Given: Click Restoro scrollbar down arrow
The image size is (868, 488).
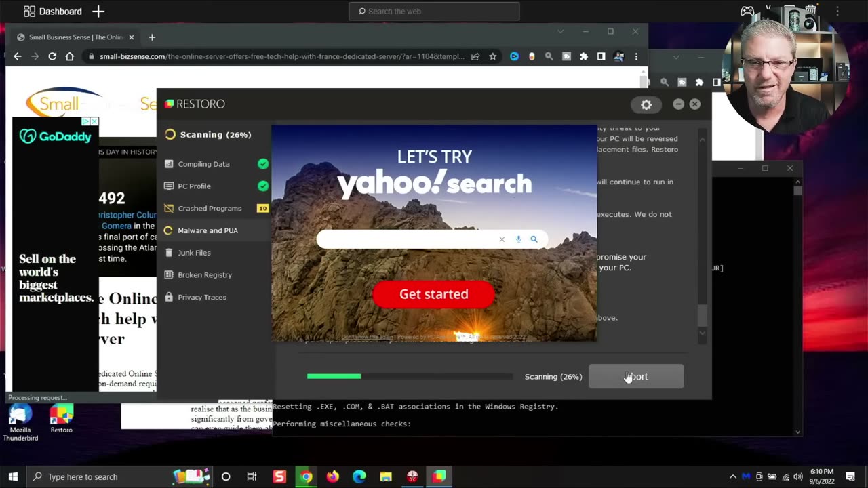Looking at the screenshot, I should click(x=702, y=333).
